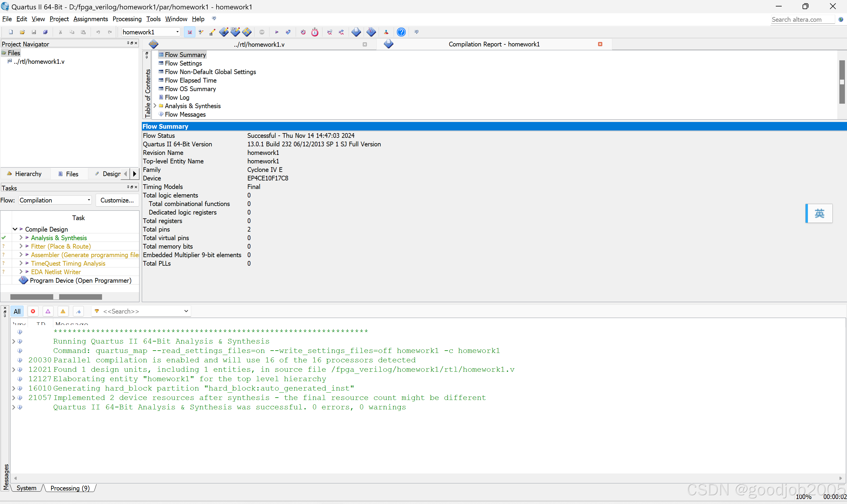This screenshot has height=504, width=847.
Task: Toggle the yellow warning messages filter
Action: [x=63, y=312]
